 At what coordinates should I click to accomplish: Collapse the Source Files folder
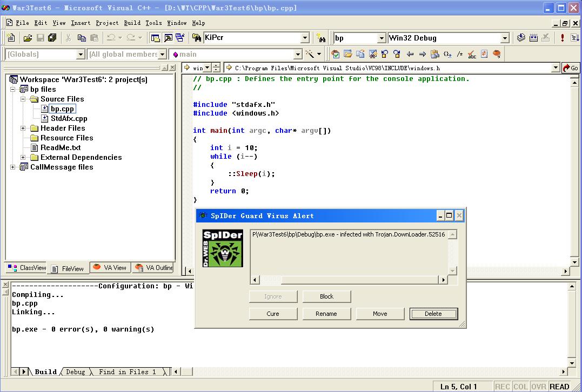(x=23, y=99)
